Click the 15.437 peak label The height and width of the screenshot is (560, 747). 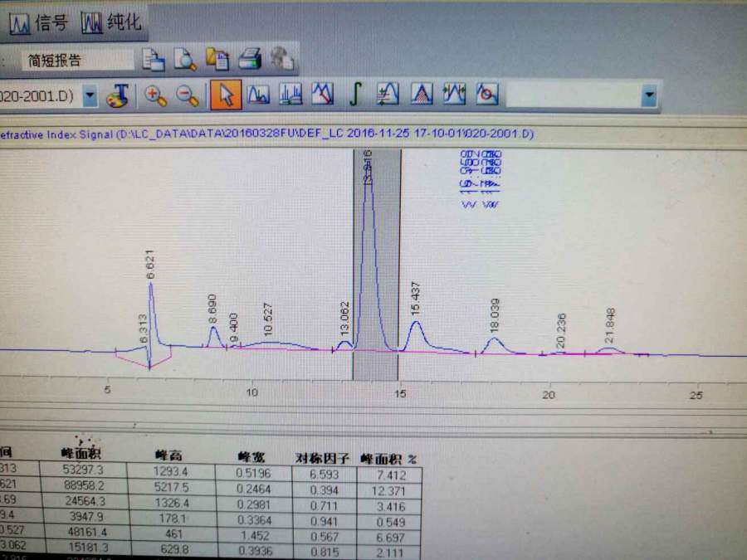click(x=416, y=299)
